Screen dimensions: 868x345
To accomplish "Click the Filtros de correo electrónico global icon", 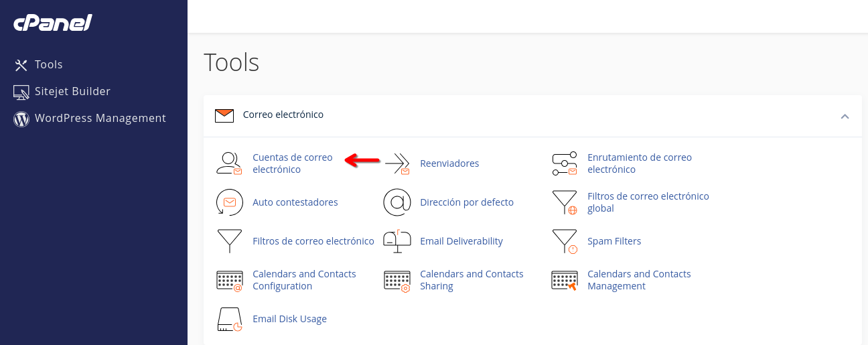I will point(564,202).
